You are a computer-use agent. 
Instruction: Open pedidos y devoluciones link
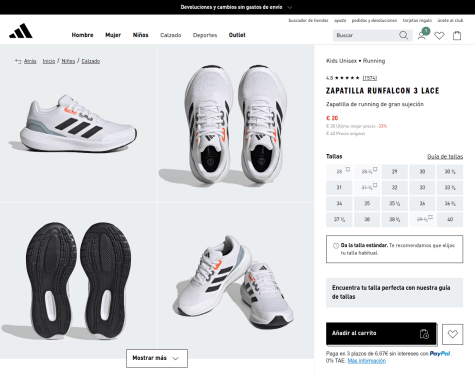[x=374, y=20]
